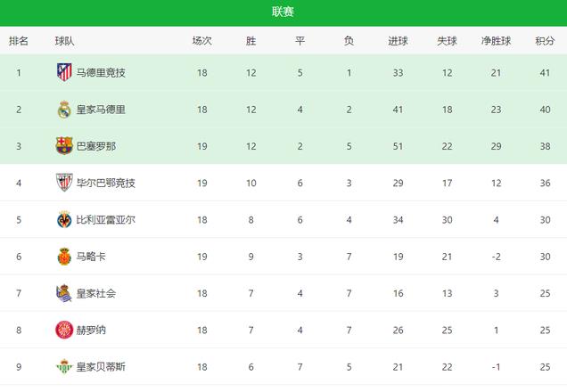Click the Real Betis club crest
The image size is (567, 392).
(64, 367)
